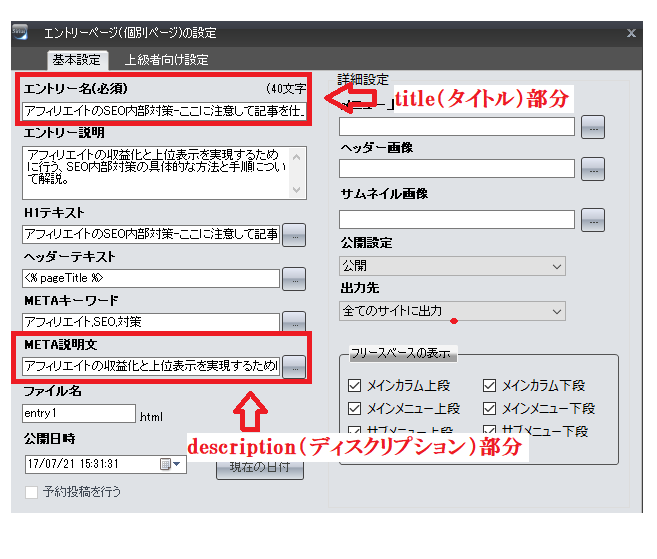
Task: Click the ファイル名 entry1 field
Action: 79,413
